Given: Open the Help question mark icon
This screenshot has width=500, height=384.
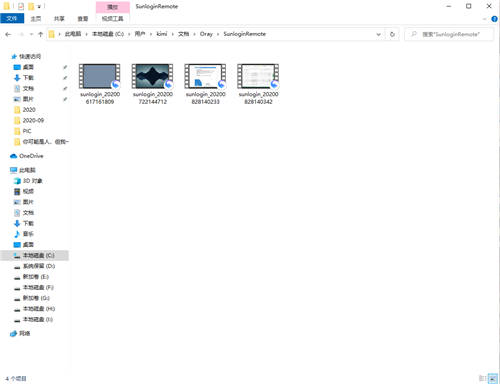Looking at the screenshot, I should coord(494,19).
